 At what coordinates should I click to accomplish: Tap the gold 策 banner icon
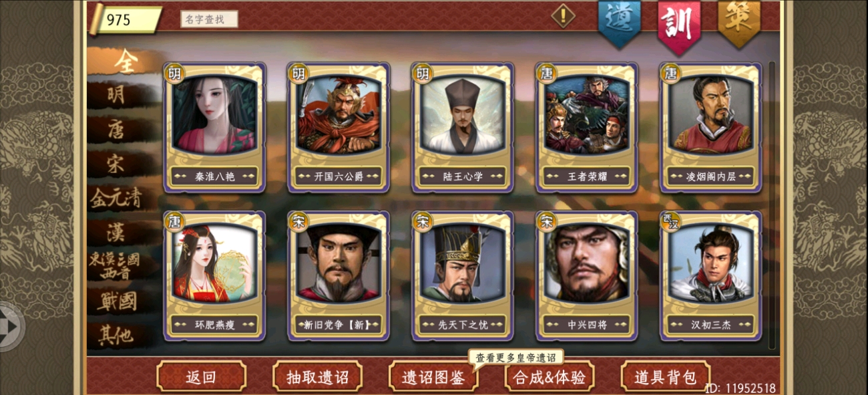click(x=738, y=22)
